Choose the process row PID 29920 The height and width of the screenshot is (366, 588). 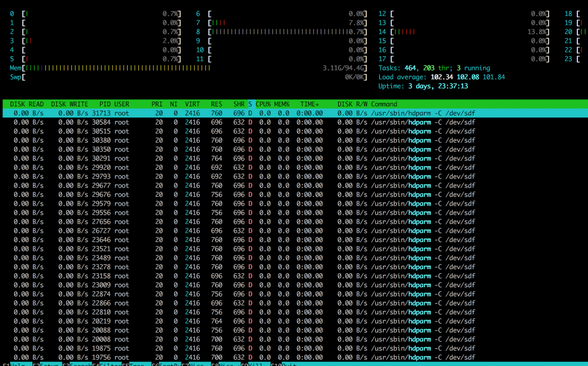295,167
